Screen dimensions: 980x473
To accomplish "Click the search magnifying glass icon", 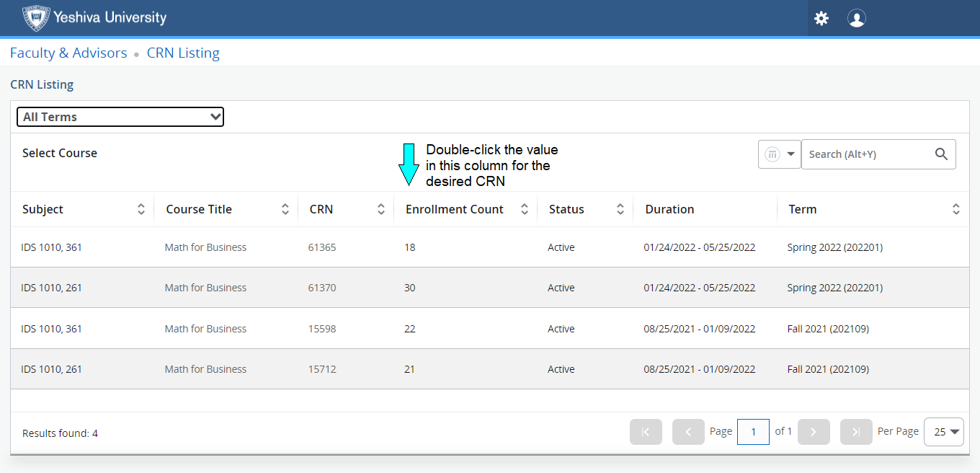I will 941,154.
